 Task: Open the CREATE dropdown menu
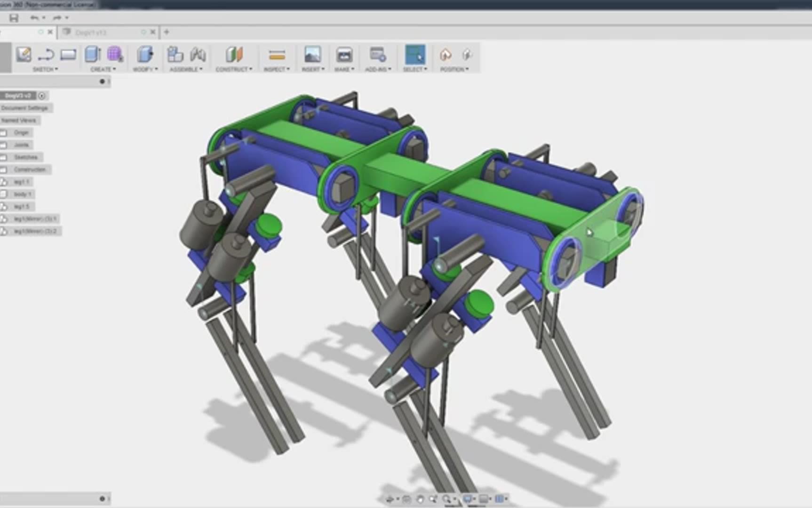pyautogui.click(x=103, y=69)
